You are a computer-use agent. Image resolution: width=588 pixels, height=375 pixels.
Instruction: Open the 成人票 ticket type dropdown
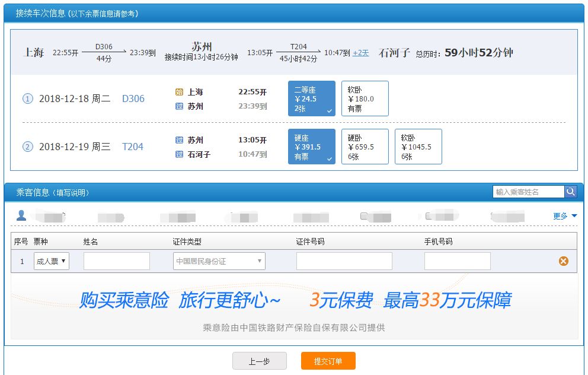click(x=51, y=260)
